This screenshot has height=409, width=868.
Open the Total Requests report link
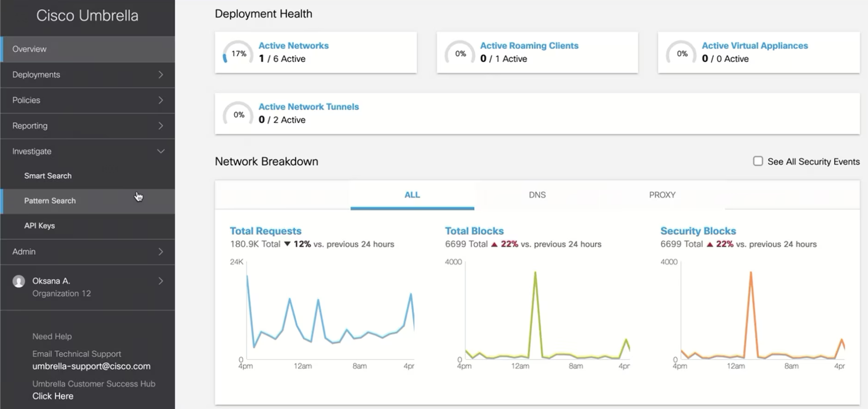click(x=266, y=231)
